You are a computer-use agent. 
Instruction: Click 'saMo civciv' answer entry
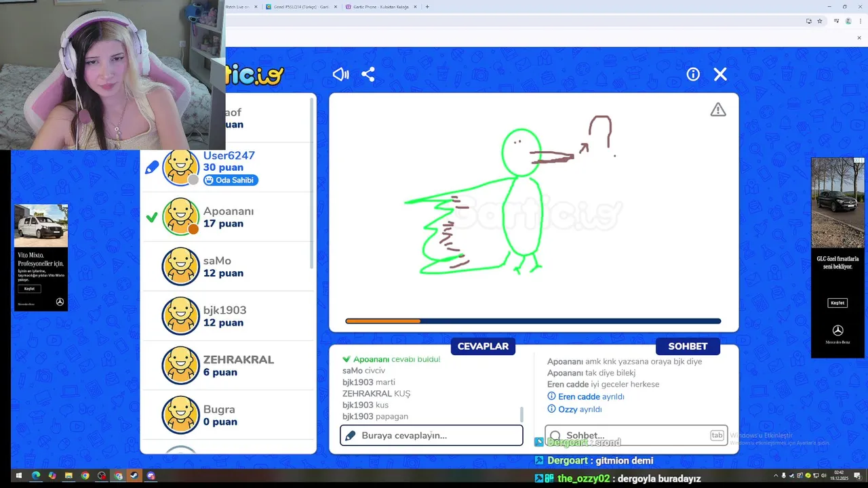363,371
